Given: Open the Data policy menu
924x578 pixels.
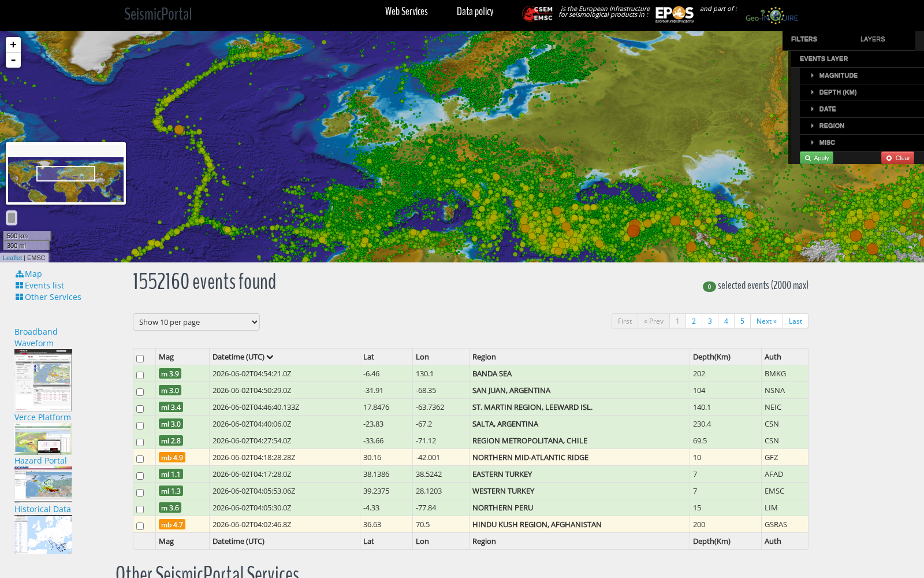Looking at the screenshot, I should [x=475, y=12].
